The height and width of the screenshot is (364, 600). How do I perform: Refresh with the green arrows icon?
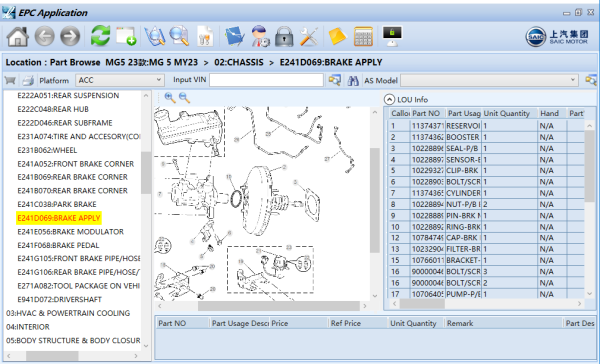(x=101, y=36)
